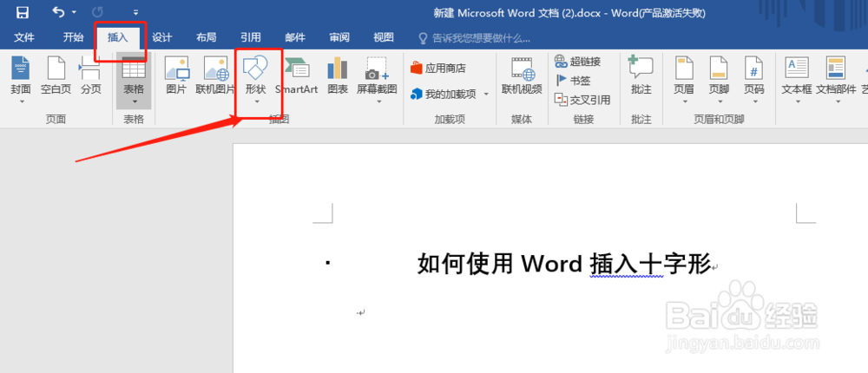Viewport: 868px width, 373px height.
Task: Open the 表格 table dropdown
Action: tap(134, 81)
